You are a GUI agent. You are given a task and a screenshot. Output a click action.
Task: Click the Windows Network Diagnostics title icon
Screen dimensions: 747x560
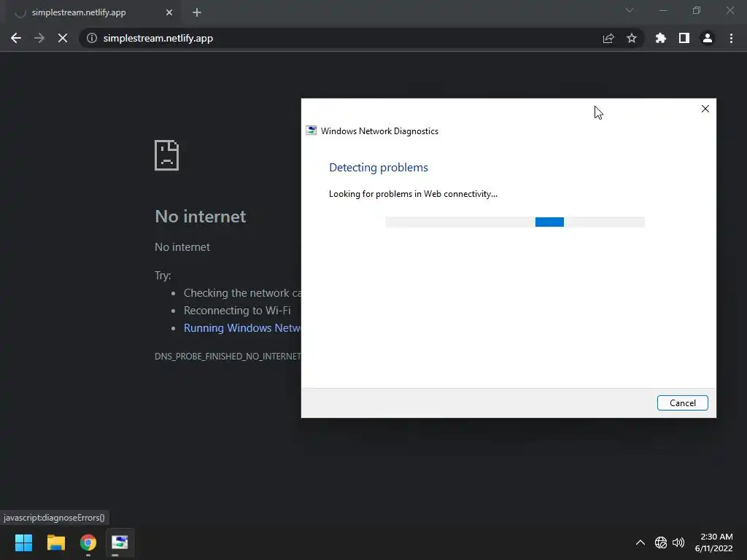[311, 131]
